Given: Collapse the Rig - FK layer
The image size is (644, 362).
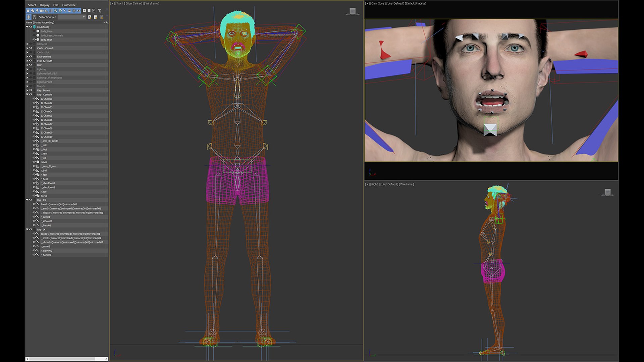Looking at the screenshot, I should point(27,200).
